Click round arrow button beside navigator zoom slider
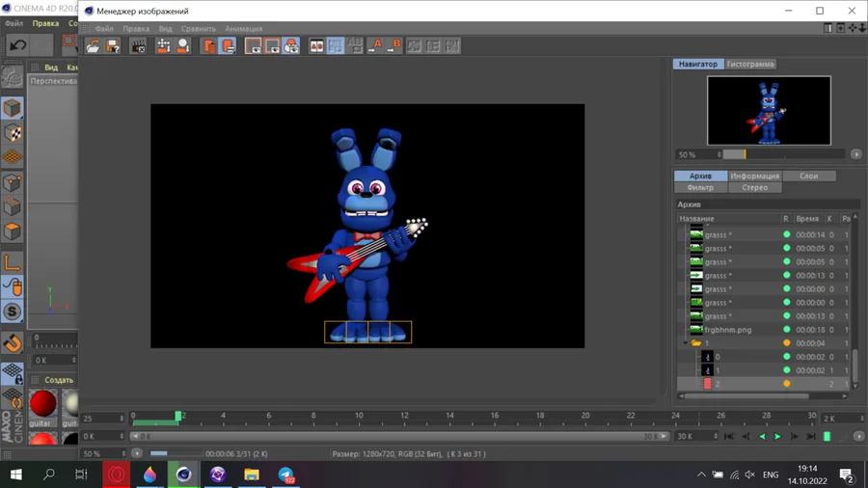 (x=855, y=154)
